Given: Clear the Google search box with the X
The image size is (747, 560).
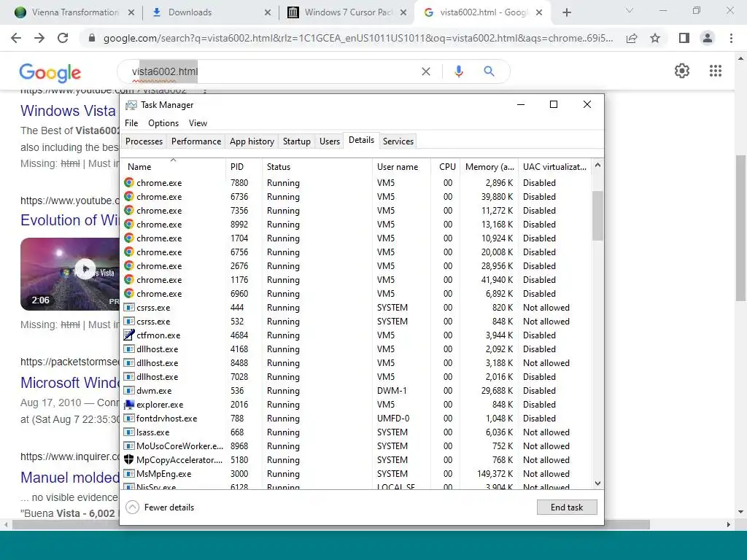Looking at the screenshot, I should (x=426, y=71).
